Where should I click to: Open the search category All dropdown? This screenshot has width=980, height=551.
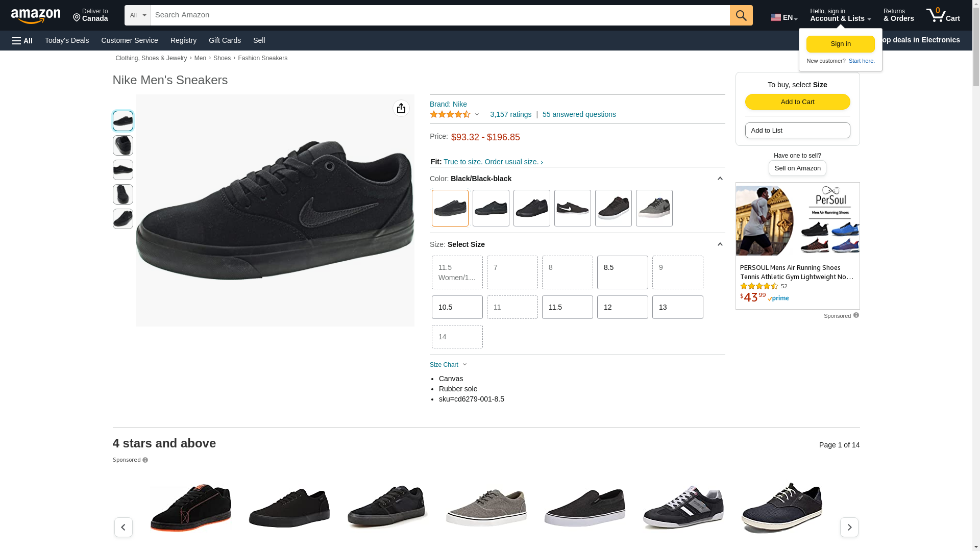(138, 15)
